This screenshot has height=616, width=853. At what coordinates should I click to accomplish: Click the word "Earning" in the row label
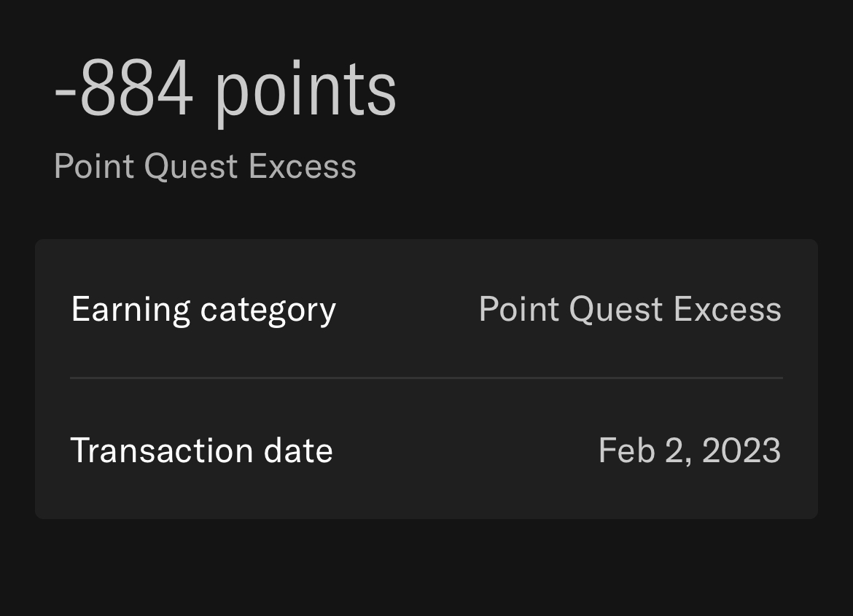131,309
